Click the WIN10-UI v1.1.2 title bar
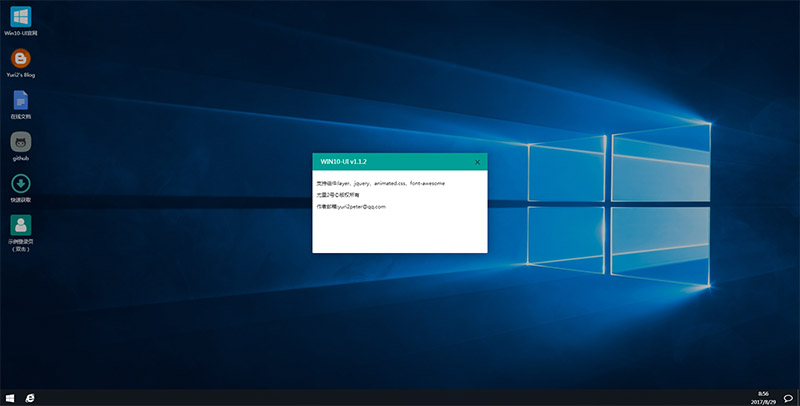 [390, 162]
